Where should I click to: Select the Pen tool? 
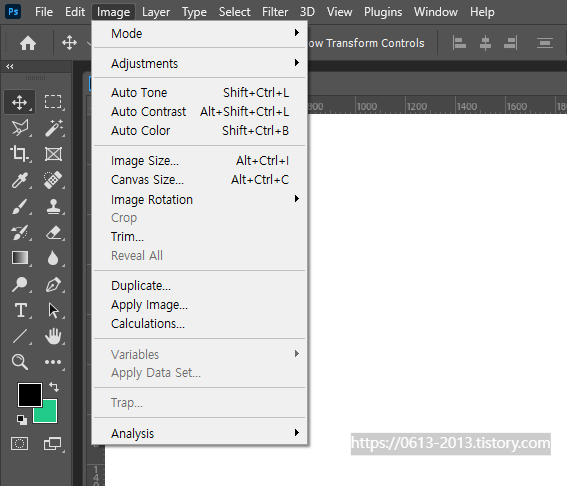(x=54, y=285)
